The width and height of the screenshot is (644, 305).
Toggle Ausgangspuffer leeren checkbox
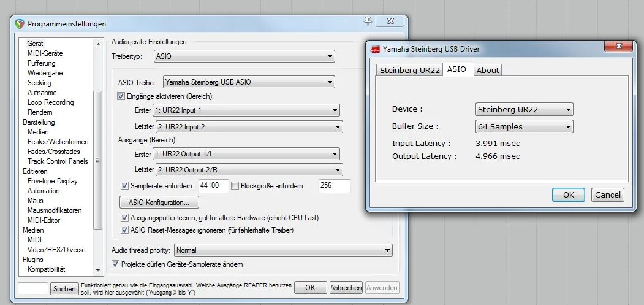click(124, 217)
